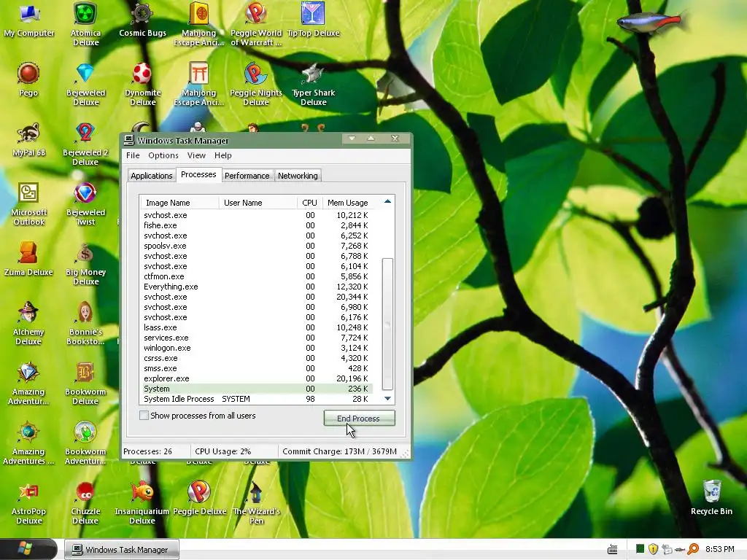Click the process list scroll down arrow

coord(388,399)
